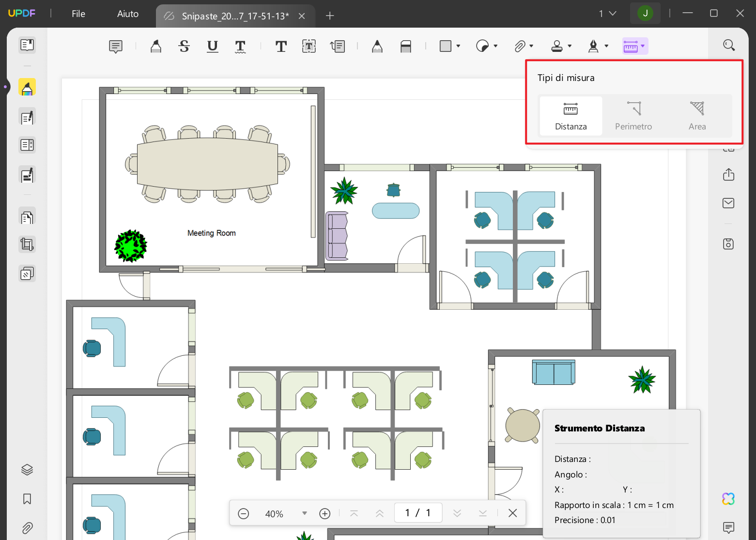Click the page number input field

(418, 513)
